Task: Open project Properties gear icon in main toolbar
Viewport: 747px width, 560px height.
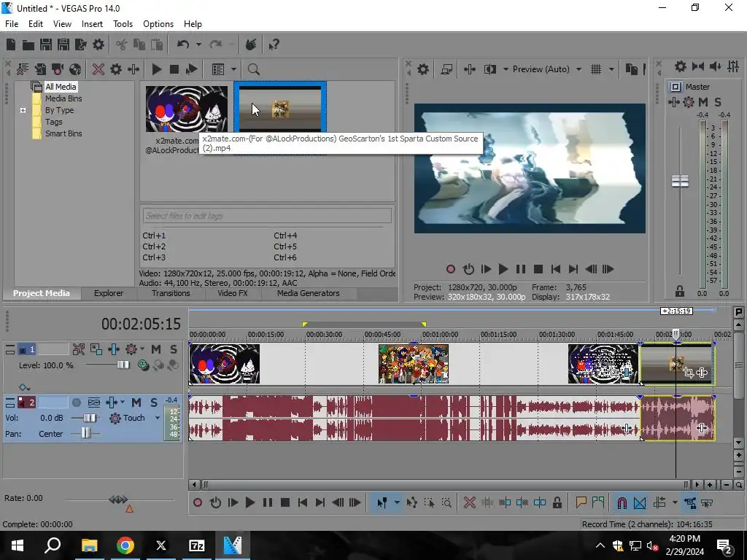Action: tap(98, 44)
